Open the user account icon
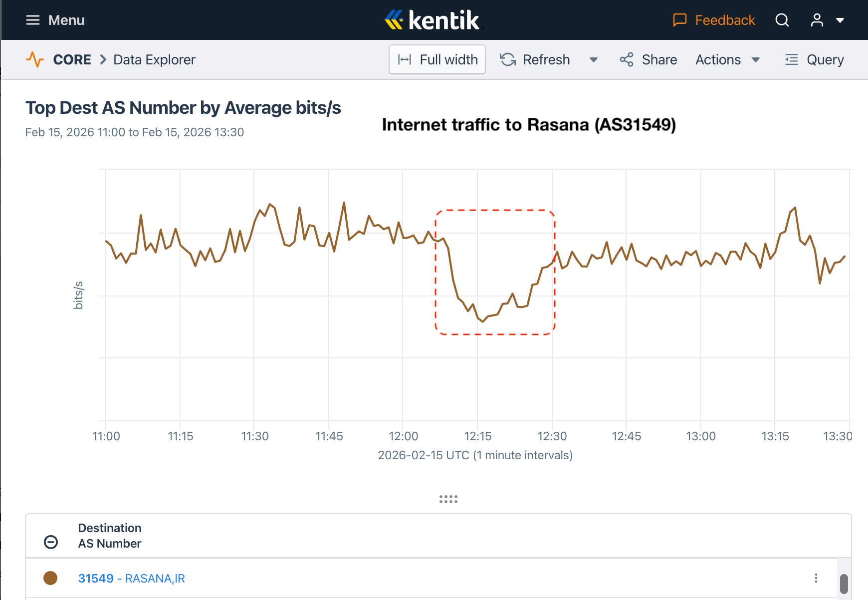This screenshot has width=868, height=600. [x=817, y=20]
